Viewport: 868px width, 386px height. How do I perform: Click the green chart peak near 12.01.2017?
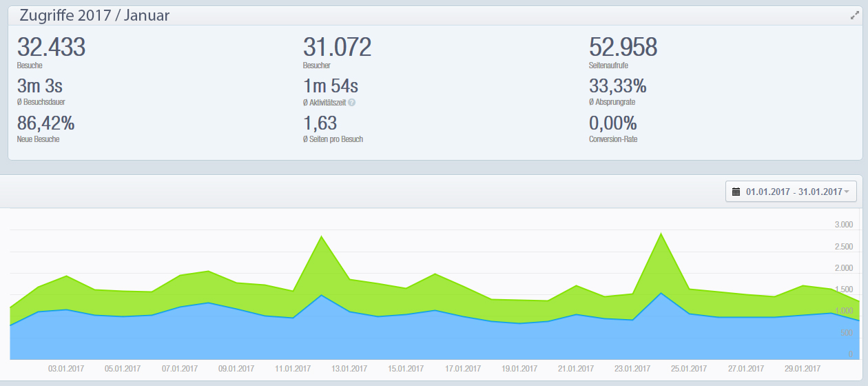[x=322, y=238]
